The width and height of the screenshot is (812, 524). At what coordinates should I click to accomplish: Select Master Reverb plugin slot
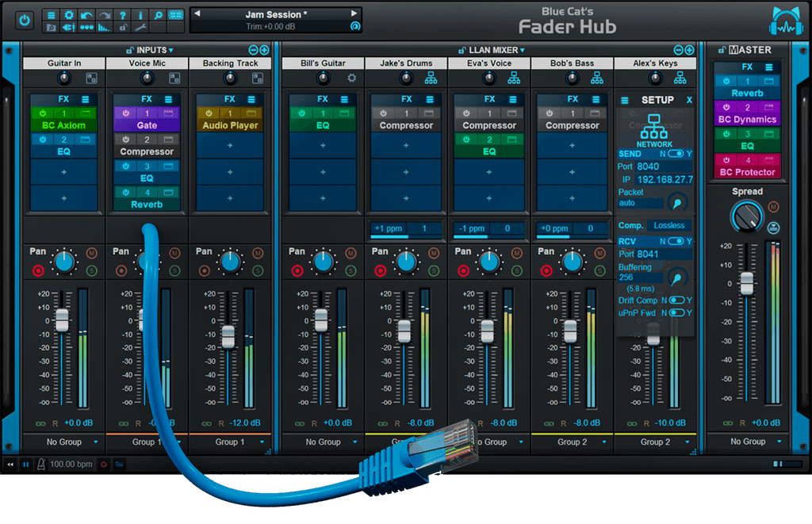[x=747, y=87]
